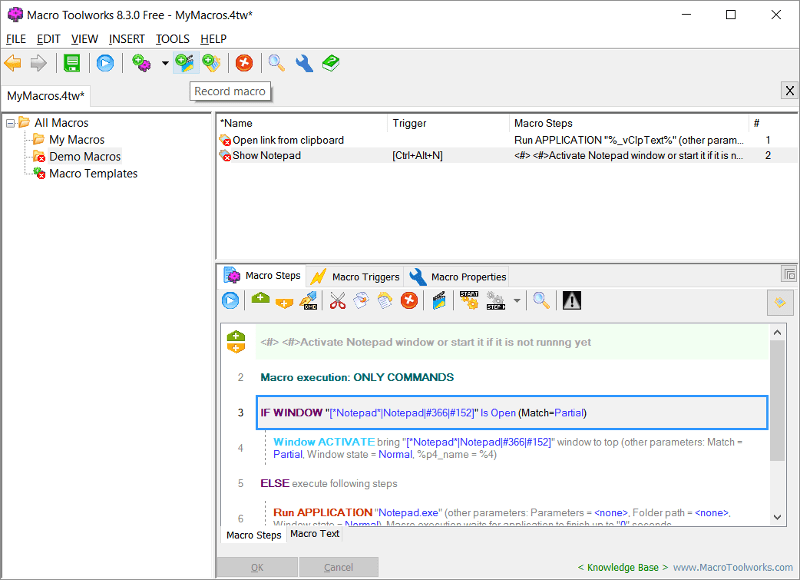
Task: Select the Activate Notepad comment step
Action: 512,342
